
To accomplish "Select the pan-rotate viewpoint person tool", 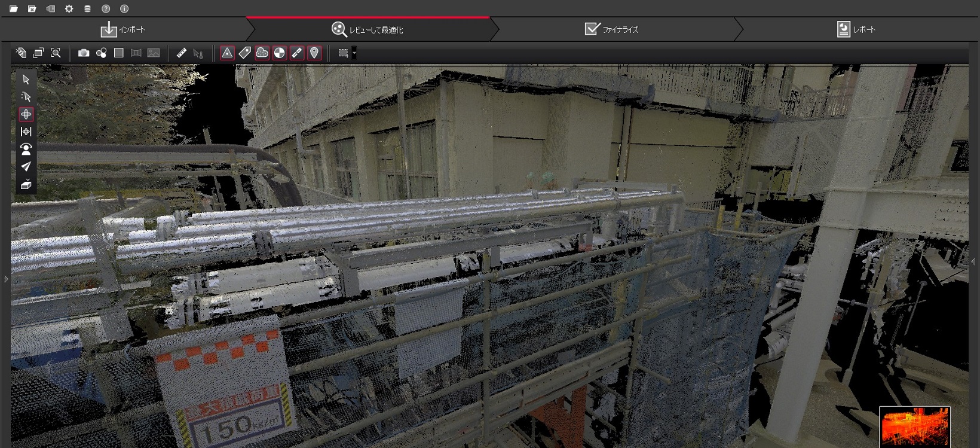I will (x=26, y=149).
